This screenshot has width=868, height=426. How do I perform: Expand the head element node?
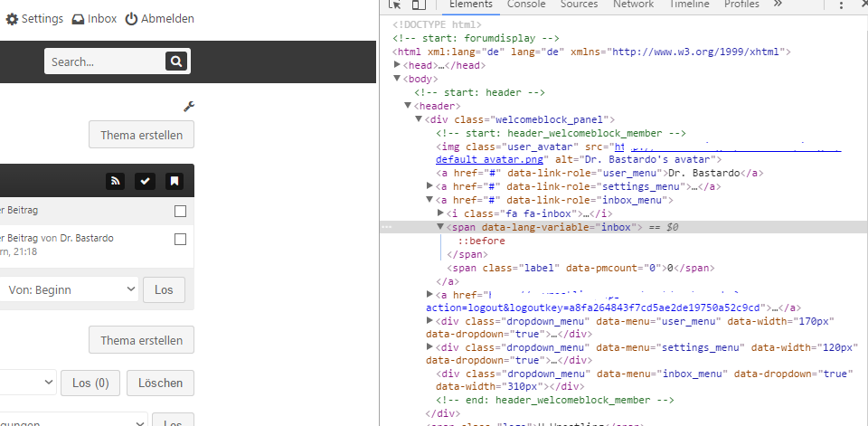pyautogui.click(x=397, y=66)
